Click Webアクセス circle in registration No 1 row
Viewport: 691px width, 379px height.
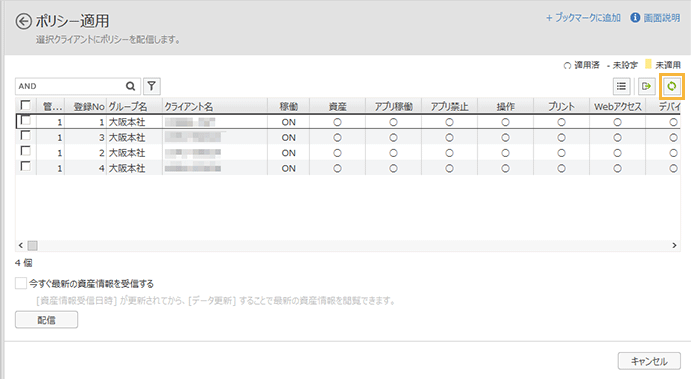(617, 122)
